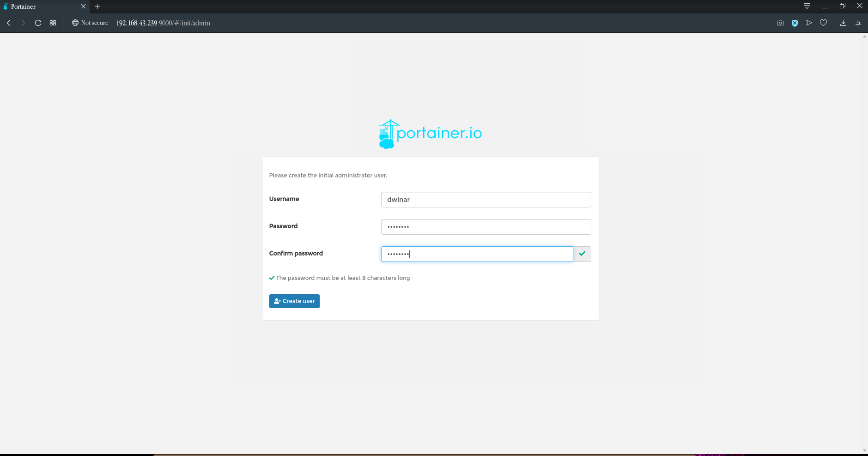Click the portainer.io logo
This screenshot has height=456, width=868.
tap(430, 134)
